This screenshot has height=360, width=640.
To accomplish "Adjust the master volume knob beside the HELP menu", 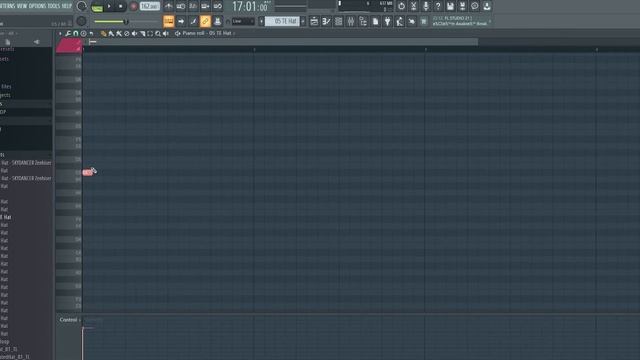I will [x=82, y=6].
